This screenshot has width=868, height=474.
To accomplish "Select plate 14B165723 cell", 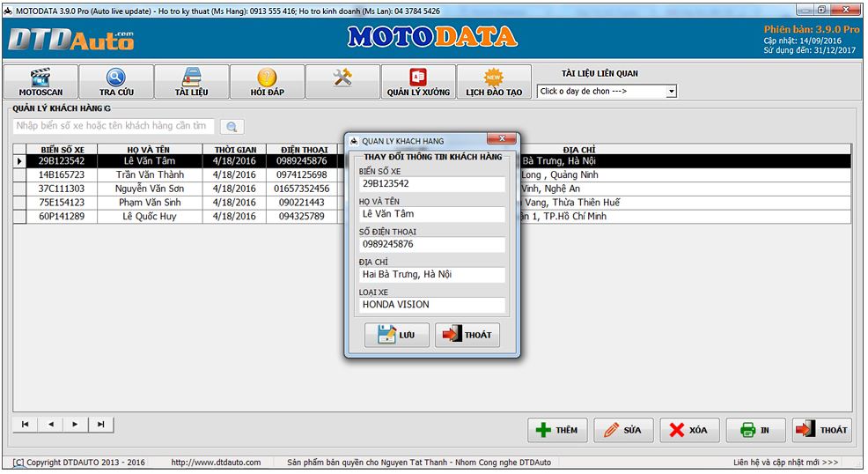I will click(62, 175).
